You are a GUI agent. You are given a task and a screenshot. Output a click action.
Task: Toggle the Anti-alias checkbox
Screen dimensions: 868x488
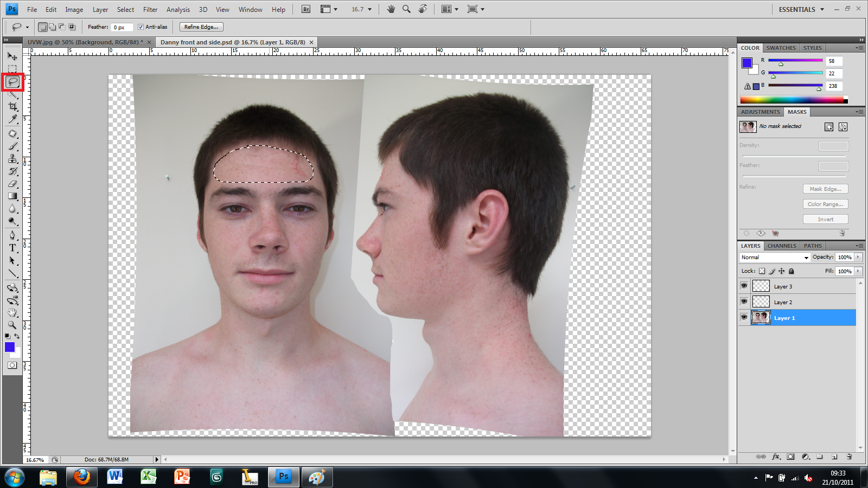point(141,27)
